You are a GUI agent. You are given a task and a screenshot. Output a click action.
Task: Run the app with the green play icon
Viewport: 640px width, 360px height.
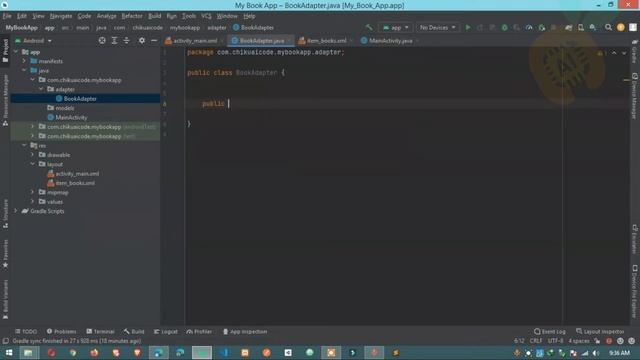point(468,27)
